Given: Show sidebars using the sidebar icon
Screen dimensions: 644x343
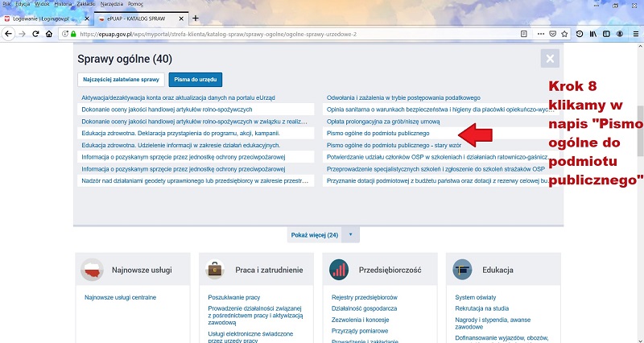Looking at the screenshot, I should 607,34.
